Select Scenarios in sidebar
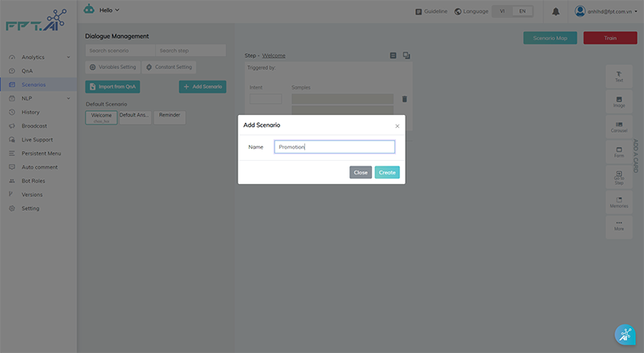 [34, 84]
